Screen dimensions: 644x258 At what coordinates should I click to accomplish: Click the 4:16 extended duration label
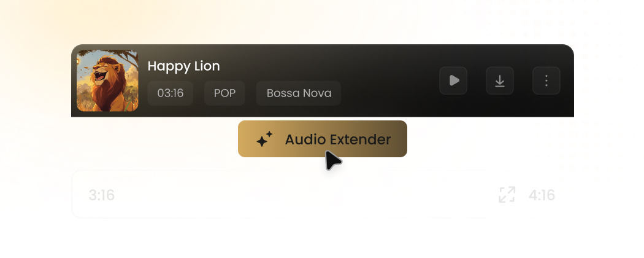point(542,195)
